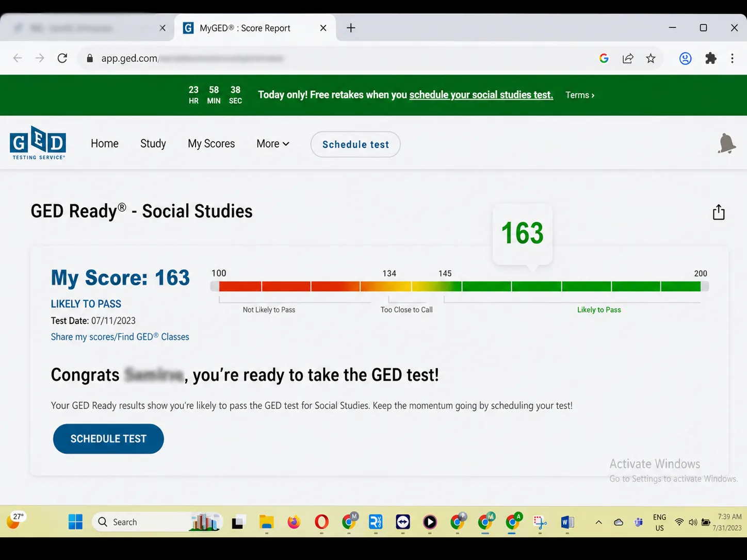Viewport: 747px width, 560px height.
Task: Click the browser forward arrow
Action: 40,58
